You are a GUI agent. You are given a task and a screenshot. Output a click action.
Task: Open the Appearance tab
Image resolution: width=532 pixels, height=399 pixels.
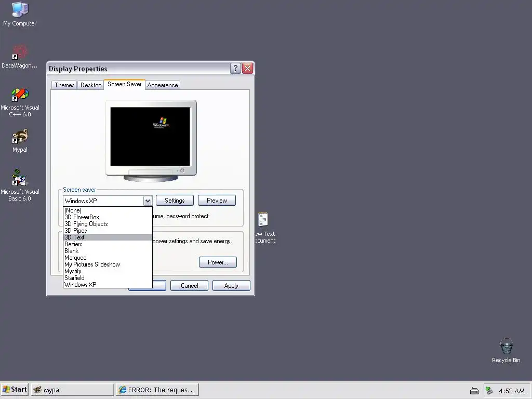click(x=163, y=85)
